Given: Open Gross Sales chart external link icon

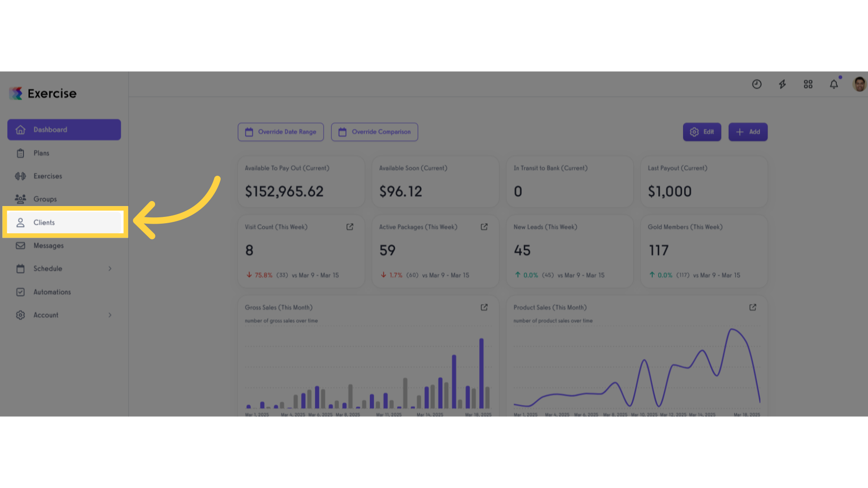Looking at the screenshot, I should (x=484, y=307).
